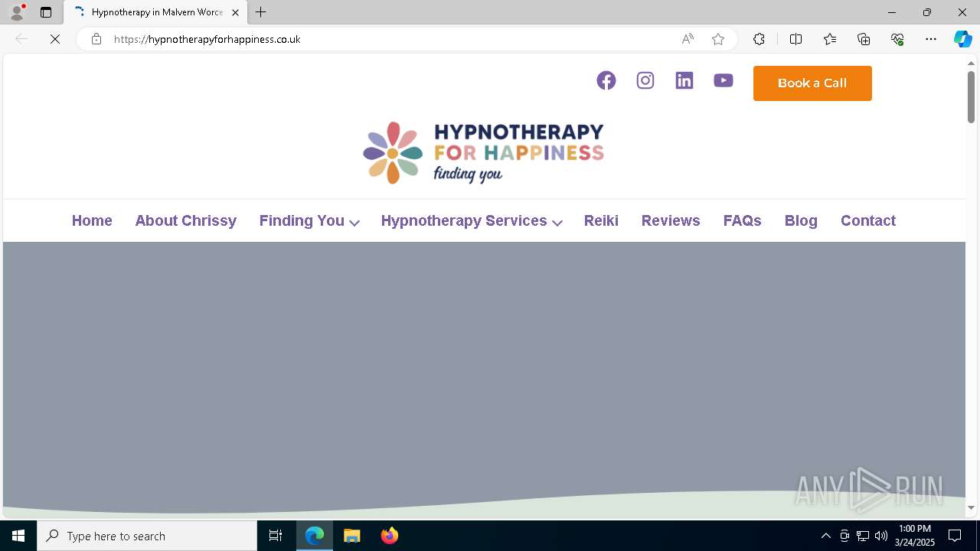Open the Windows Start menu

point(18,536)
